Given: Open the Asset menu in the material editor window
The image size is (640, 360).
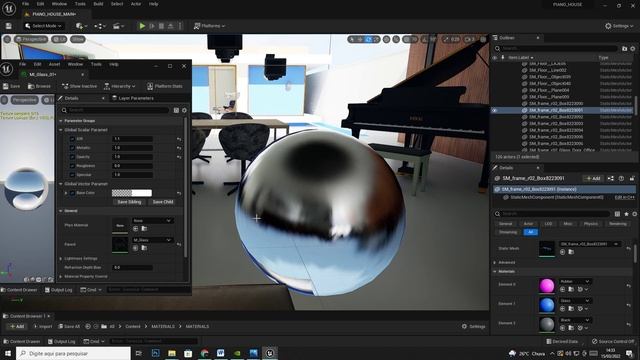Looking at the screenshot, I should [54, 64].
